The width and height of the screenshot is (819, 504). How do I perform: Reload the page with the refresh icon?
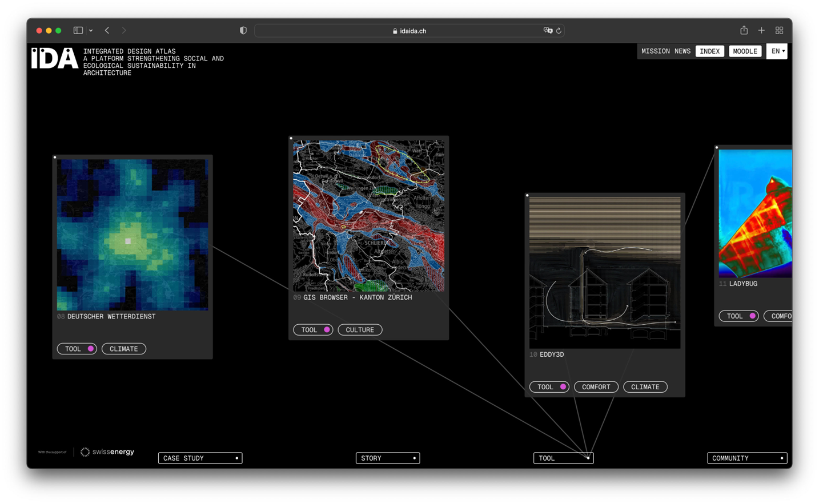559,31
